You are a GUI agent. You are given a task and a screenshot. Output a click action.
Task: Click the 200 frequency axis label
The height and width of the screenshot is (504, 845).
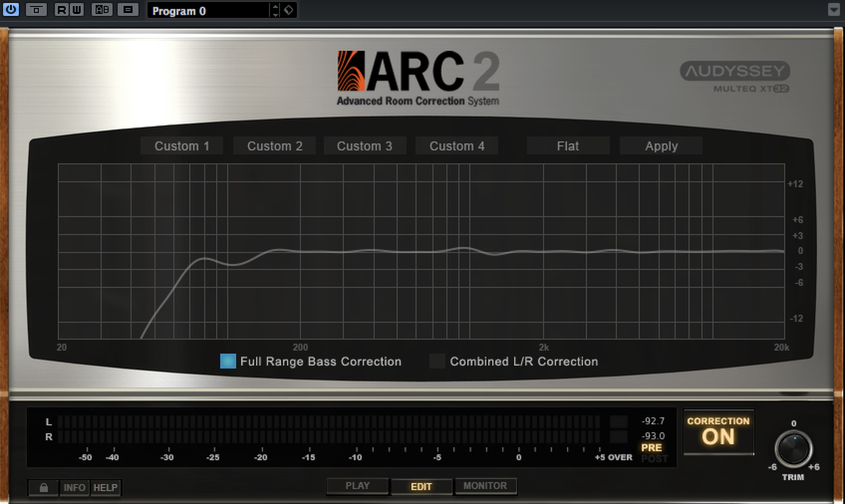[x=300, y=348]
